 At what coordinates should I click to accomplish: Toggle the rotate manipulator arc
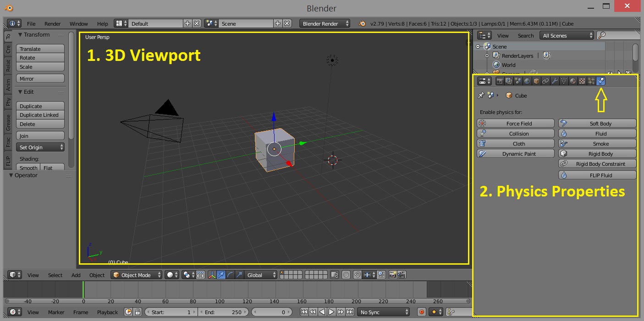[231, 275]
